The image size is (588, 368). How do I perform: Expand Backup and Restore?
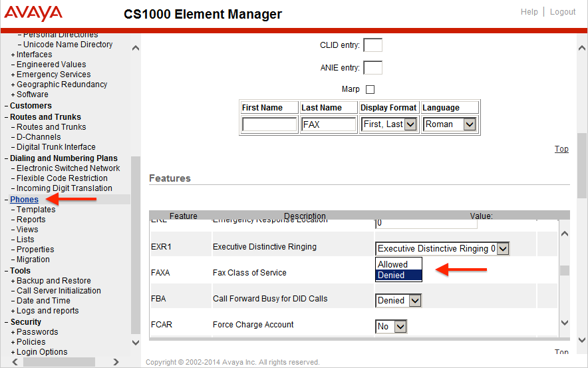coord(13,281)
